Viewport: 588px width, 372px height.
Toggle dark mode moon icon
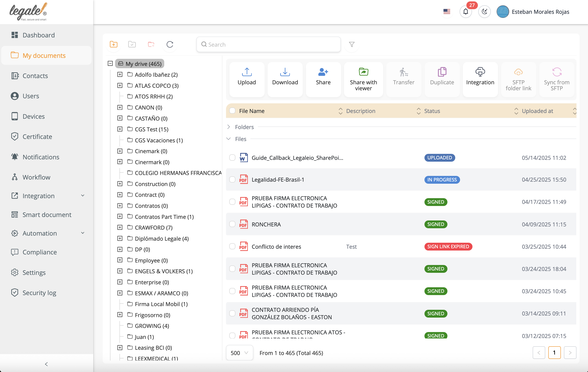click(x=484, y=11)
